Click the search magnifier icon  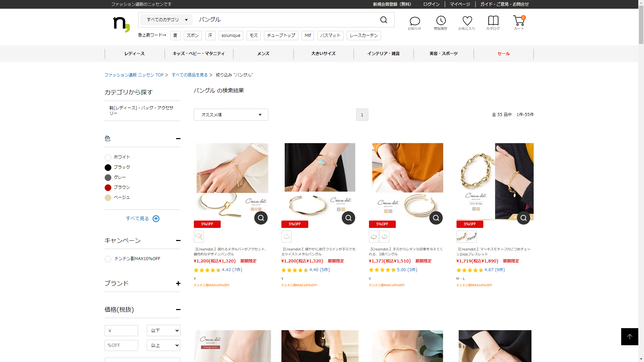[384, 20]
